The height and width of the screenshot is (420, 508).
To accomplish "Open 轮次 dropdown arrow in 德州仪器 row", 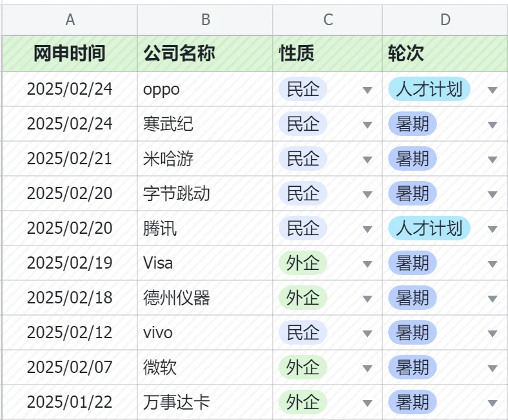I will click(493, 298).
